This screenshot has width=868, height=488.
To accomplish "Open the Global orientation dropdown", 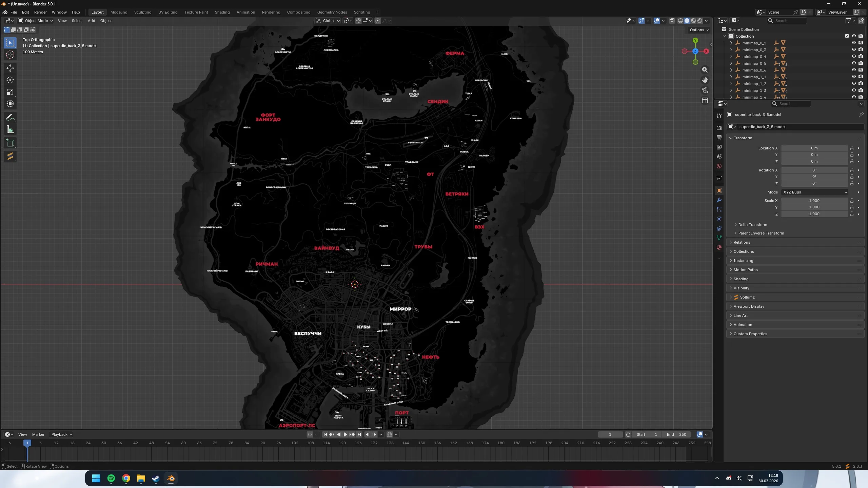I will (x=328, y=21).
